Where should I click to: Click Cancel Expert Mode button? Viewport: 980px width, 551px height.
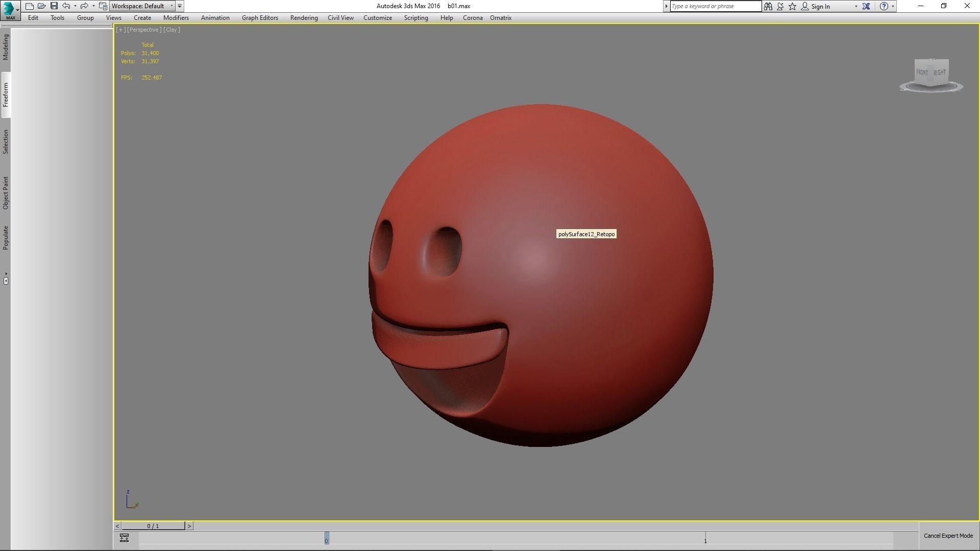[x=948, y=536]
